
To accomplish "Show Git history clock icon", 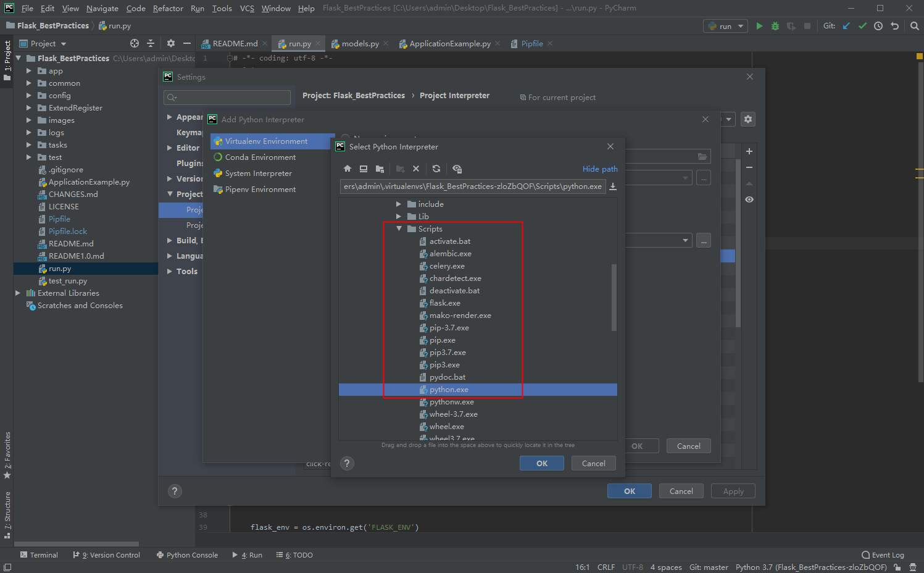I will pyautogui.click(x=878, y=26).
